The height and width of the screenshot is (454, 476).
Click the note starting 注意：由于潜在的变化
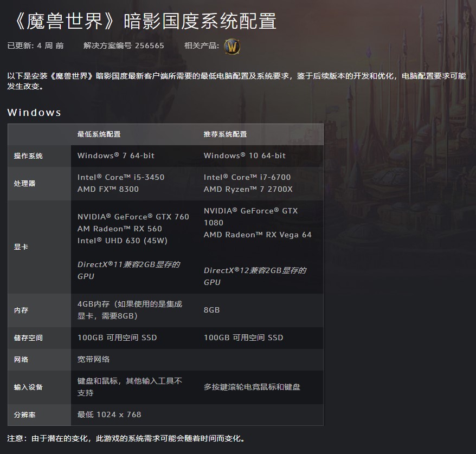point(126,438)
